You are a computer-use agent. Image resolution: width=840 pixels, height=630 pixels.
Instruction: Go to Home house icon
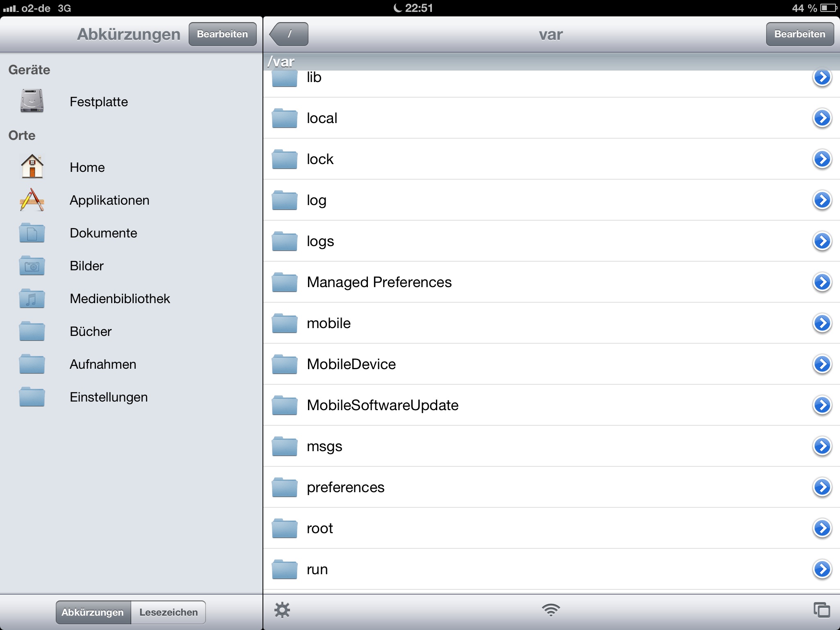pyautogui.click(x=32, y=167)
